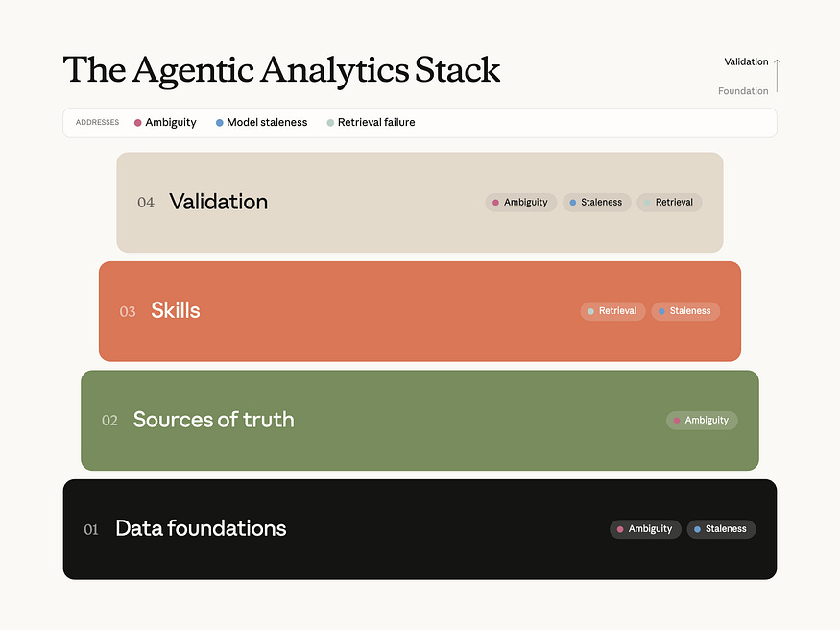Click the Ambiguity legend label
The image size is (840, 630).
pyautogui.click(x=171, y=123)
